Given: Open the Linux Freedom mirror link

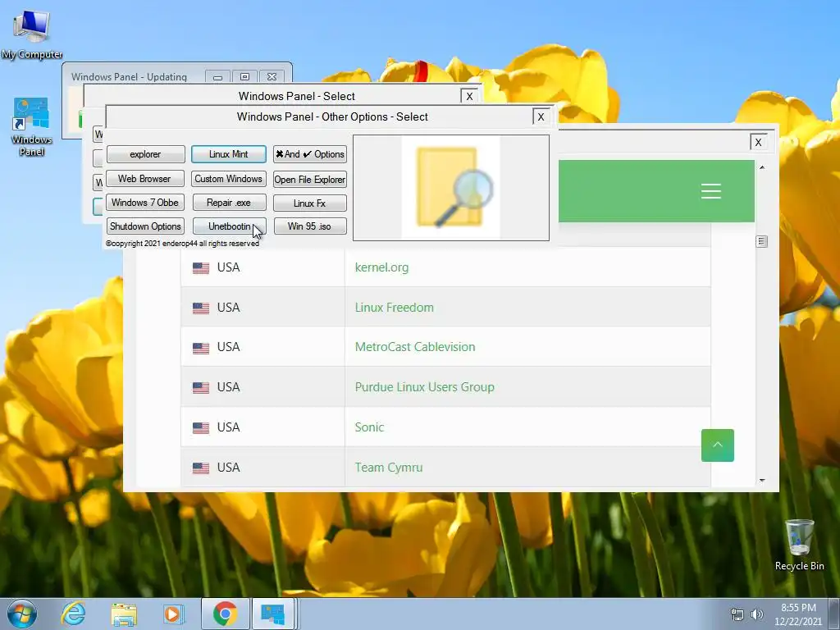Looking at the screenshot, I should 395,308.
